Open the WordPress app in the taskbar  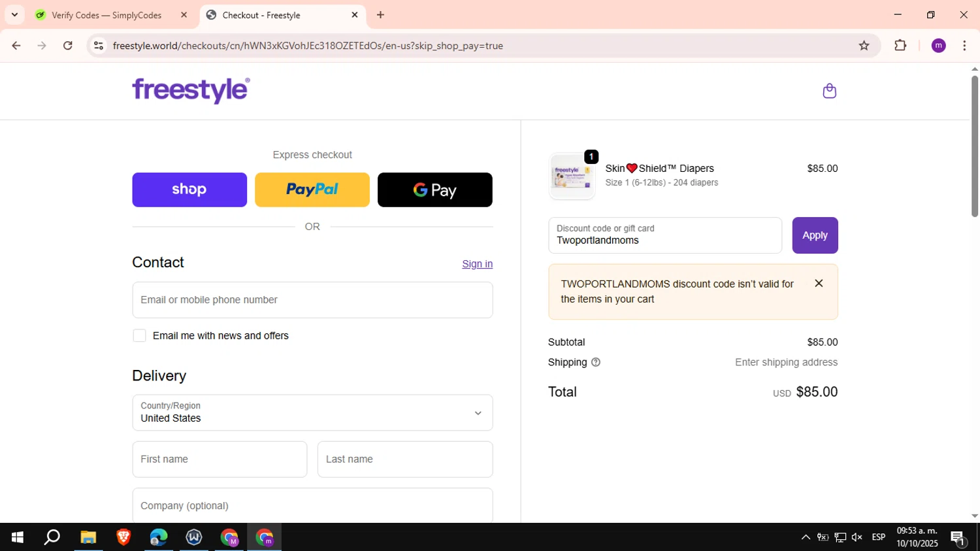[194, 537]
